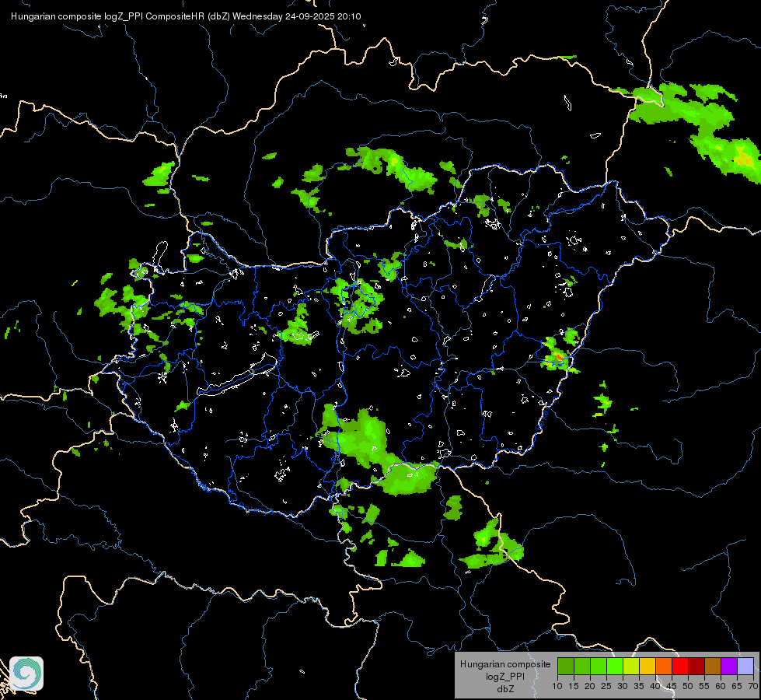
Task: Click the legend scale value "55"
Action: 704,687
